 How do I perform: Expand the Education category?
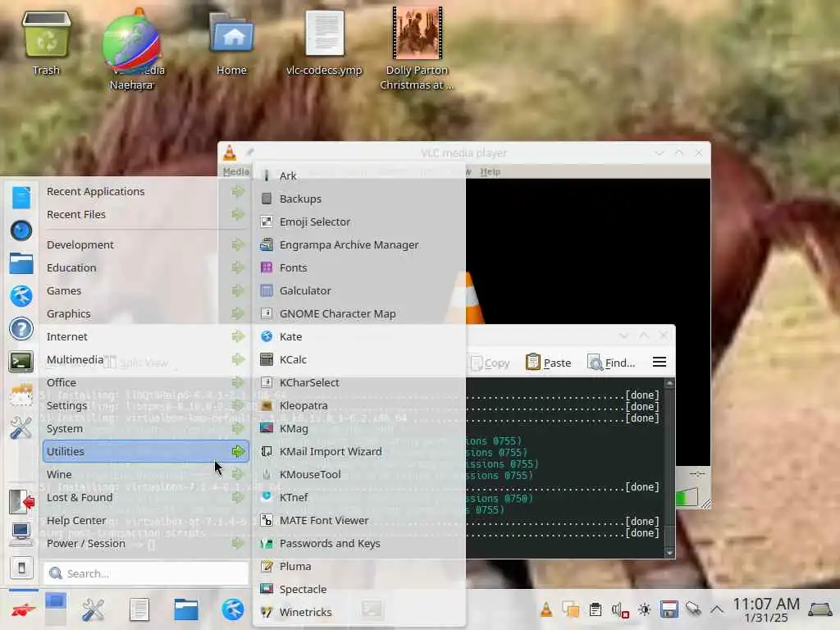(x=146, y=268)
